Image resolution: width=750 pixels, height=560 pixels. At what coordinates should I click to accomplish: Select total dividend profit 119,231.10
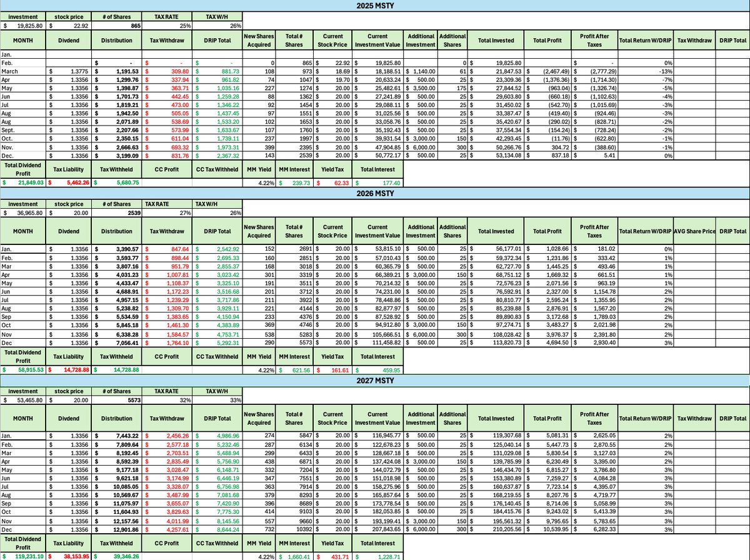coord(23,556)
